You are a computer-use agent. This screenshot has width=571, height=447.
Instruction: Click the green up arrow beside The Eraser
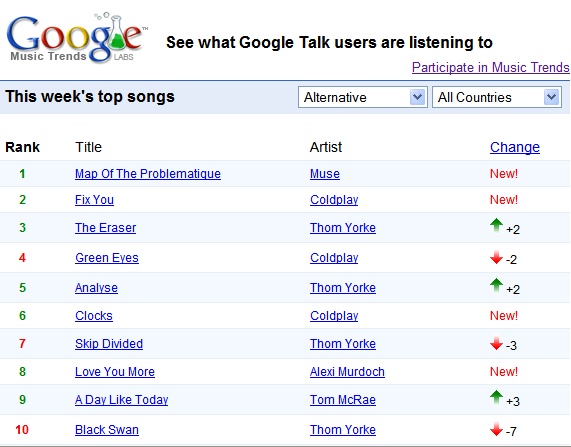496,226
